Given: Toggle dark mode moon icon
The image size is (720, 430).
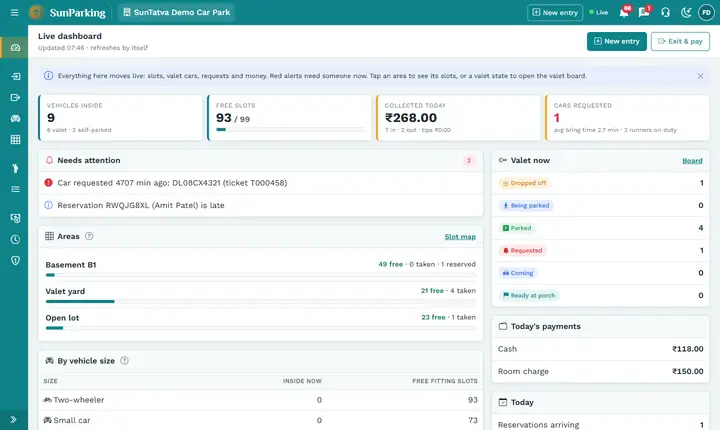Looking at the screenshot, I should coord(686,12).
